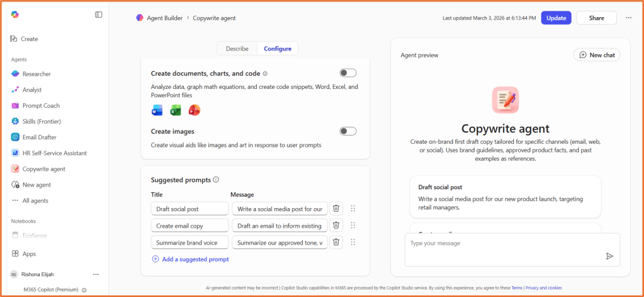
Task: Open more options menu beside Share
Action: (x=628, y=18)
